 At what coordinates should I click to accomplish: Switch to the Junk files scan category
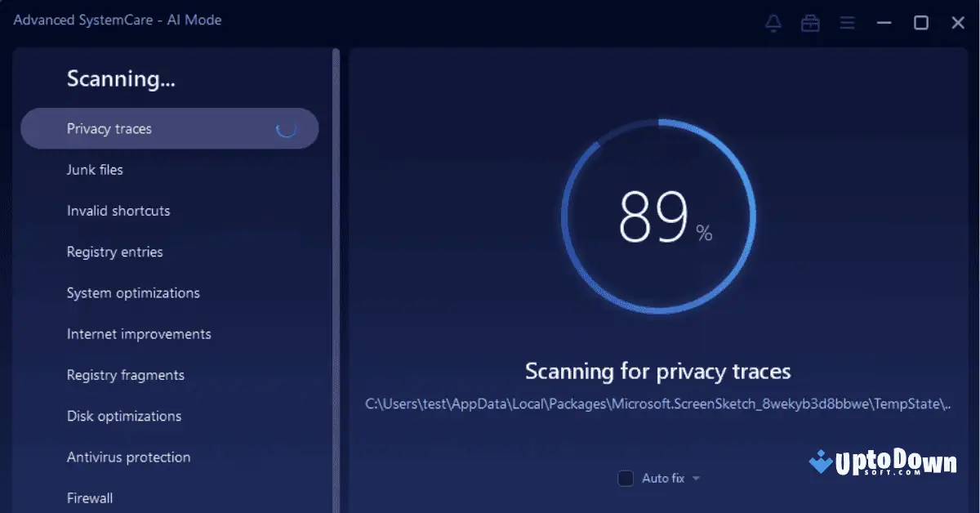tap(95, 170)
